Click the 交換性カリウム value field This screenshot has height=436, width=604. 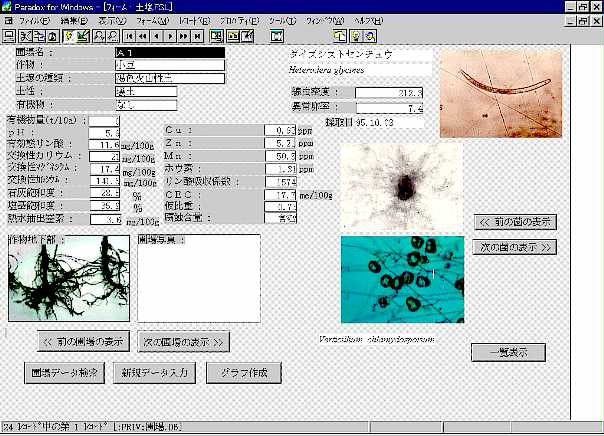click(104, 156)
